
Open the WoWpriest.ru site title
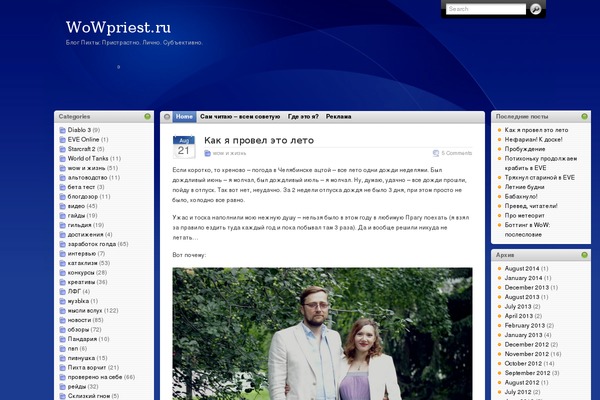[x=118, y=28]
